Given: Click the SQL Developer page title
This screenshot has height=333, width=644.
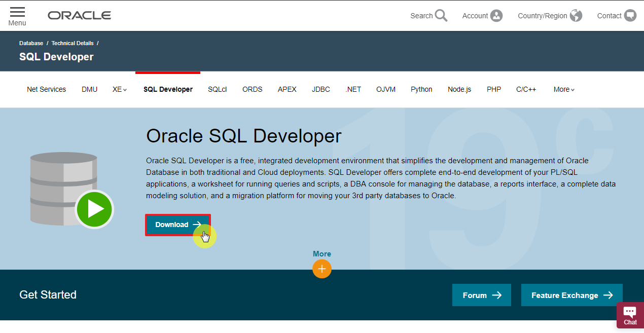Looking at the screenshot, I should (x=56, y=57).
